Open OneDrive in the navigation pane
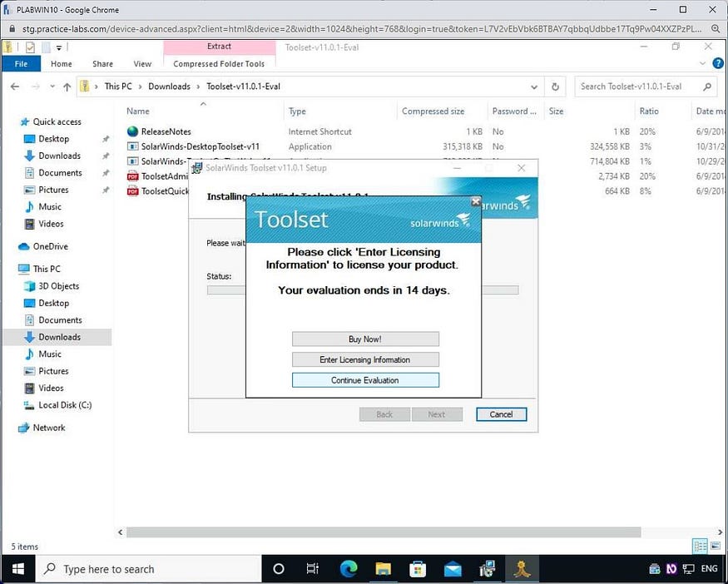Screen dimensions: 728x584 (51, 246)
